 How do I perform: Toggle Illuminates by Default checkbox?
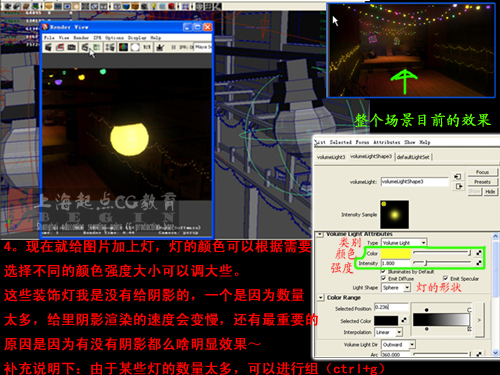coord(383,271)
